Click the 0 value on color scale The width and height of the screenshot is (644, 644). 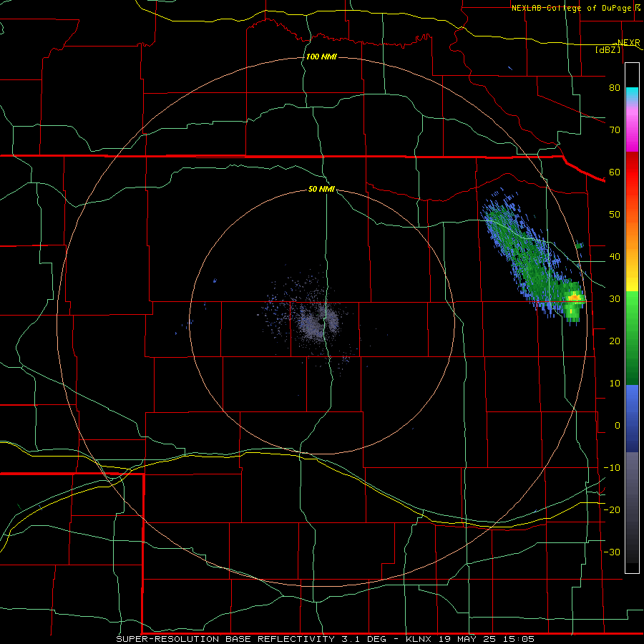tap(618, 426)
